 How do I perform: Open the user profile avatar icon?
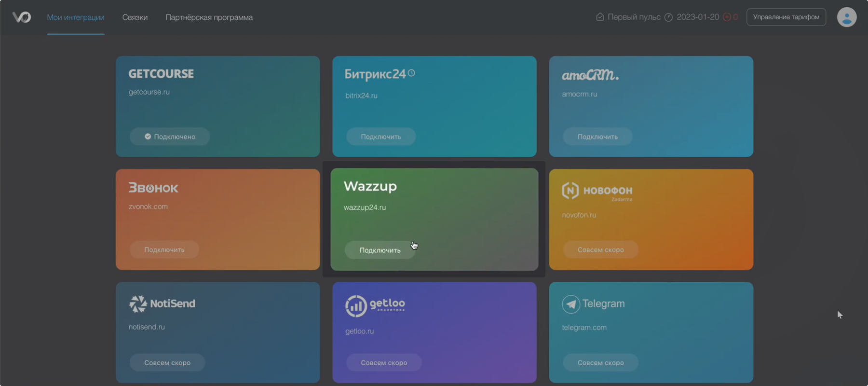point(846,17)
